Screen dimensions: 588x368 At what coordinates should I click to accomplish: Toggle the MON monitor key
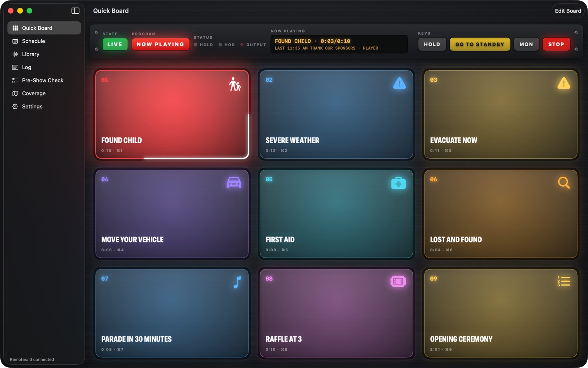point(526,44)
